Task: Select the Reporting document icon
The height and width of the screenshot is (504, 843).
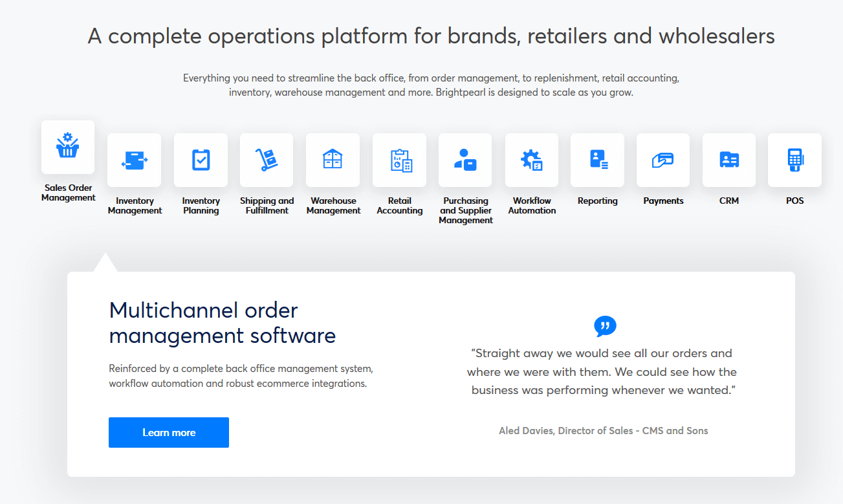Action: (598, 160)
